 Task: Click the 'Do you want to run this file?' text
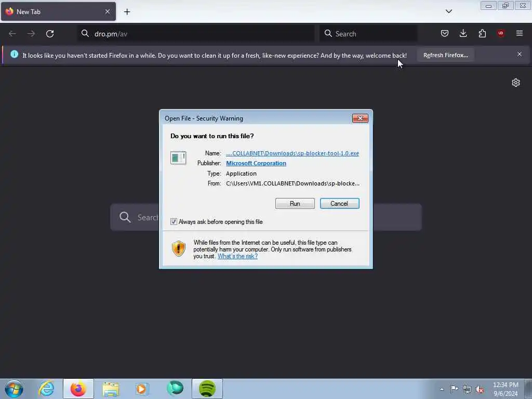coord(212,136)
